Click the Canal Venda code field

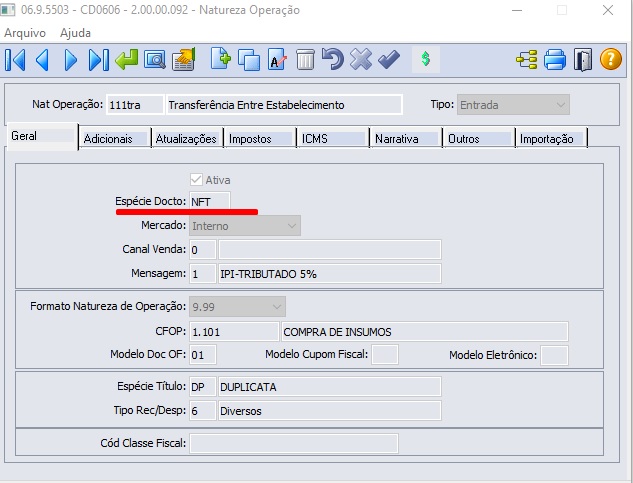(x=203, y=250)
